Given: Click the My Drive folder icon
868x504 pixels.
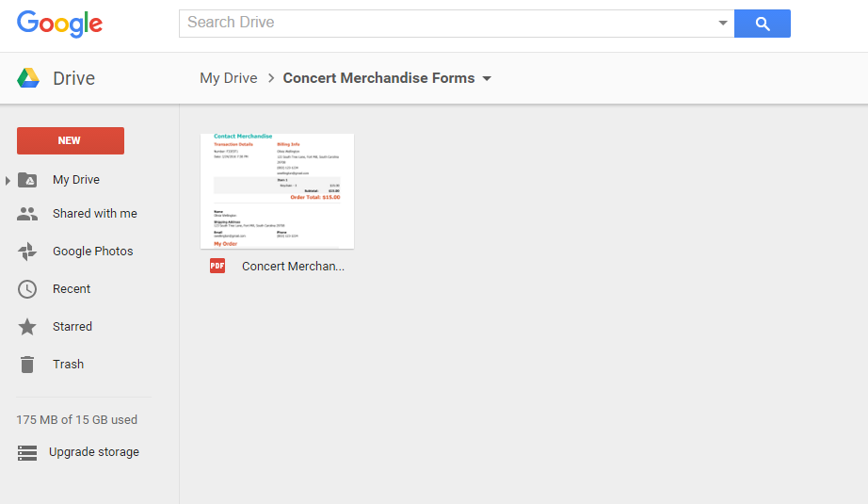Looking at the screenshot, I should pos(27,180).
